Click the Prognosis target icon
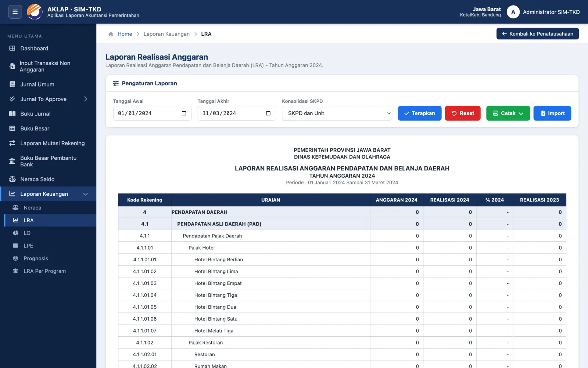This screenshot has width=588, height=368. 15,258
